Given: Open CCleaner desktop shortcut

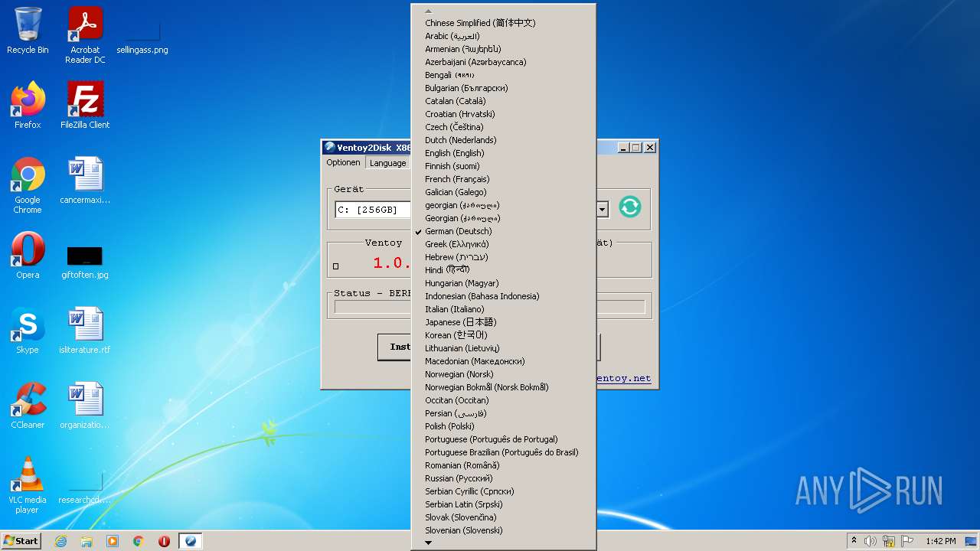Looking at the screenshot, I should point(28,406).
